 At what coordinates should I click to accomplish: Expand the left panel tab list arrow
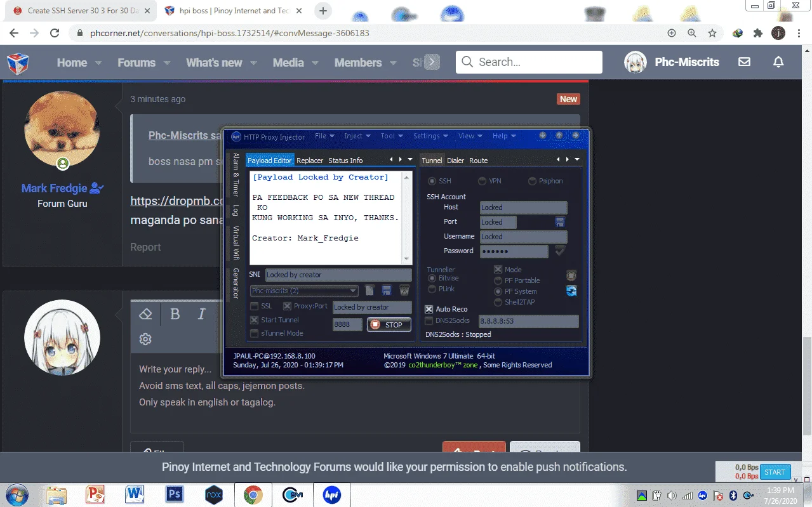(410, 159)
